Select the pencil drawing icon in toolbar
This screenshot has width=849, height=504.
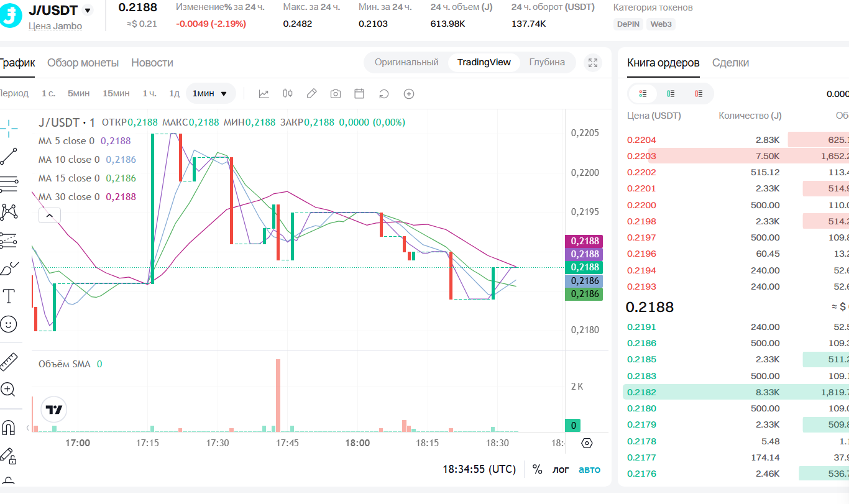(312, 94)
